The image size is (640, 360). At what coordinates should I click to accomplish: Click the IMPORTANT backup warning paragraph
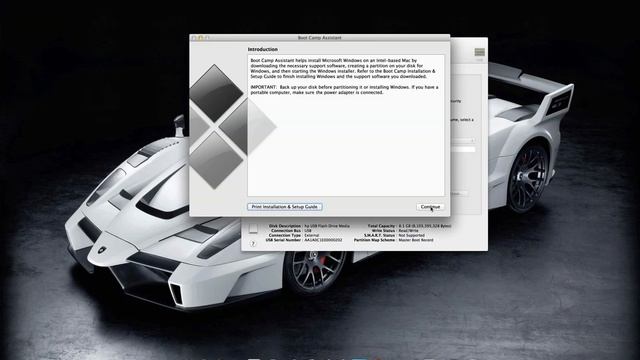tap(344, 90)
